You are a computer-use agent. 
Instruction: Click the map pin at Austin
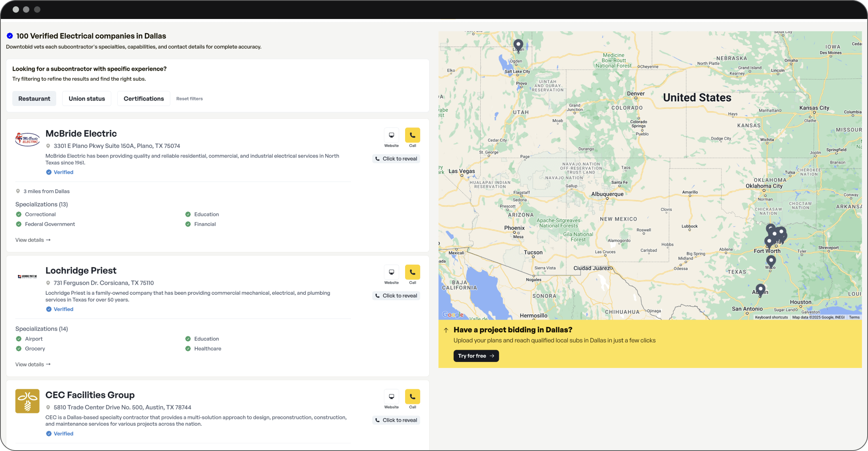click(x=760, y=289)
